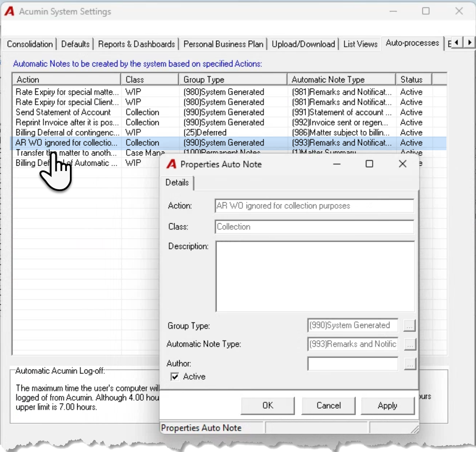Select the 'Billing Deferral of contingenc...' row
Screen dimensions: 476x452
(229, 133)
